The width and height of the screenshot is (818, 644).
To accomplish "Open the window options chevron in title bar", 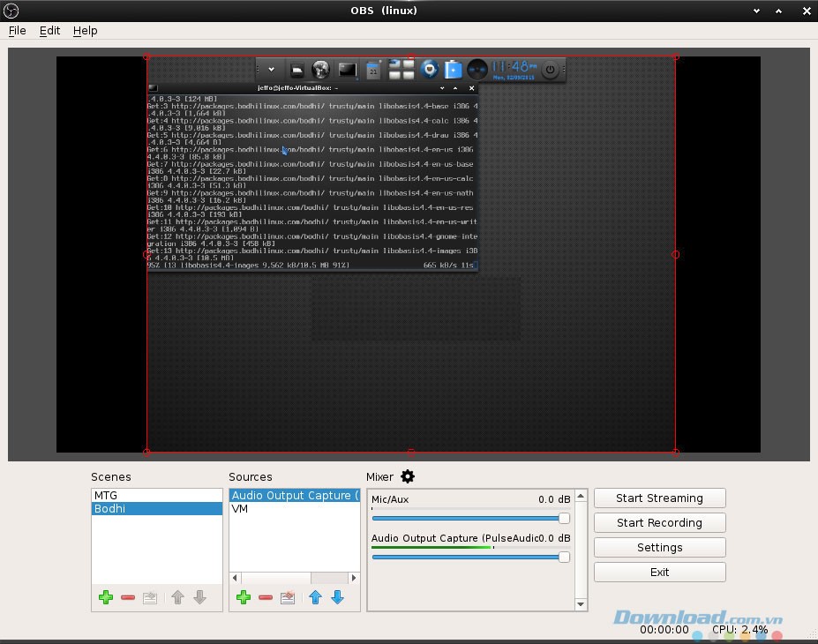I will point(755,11).
